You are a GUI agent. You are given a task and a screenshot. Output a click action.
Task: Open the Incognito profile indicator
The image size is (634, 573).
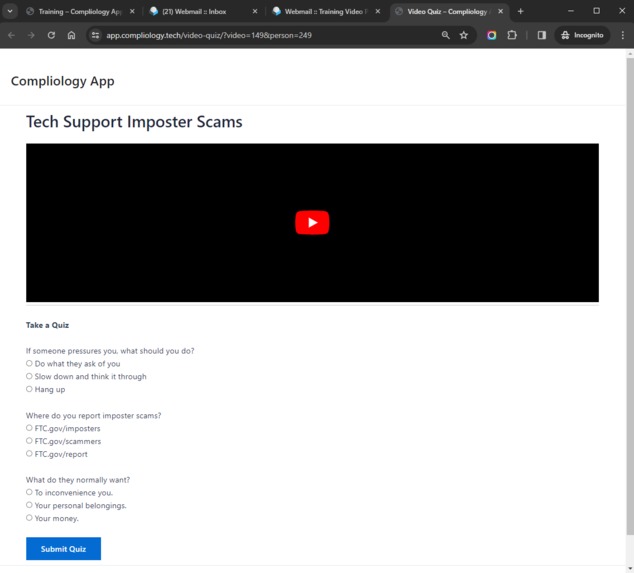(x=582, y=35)
